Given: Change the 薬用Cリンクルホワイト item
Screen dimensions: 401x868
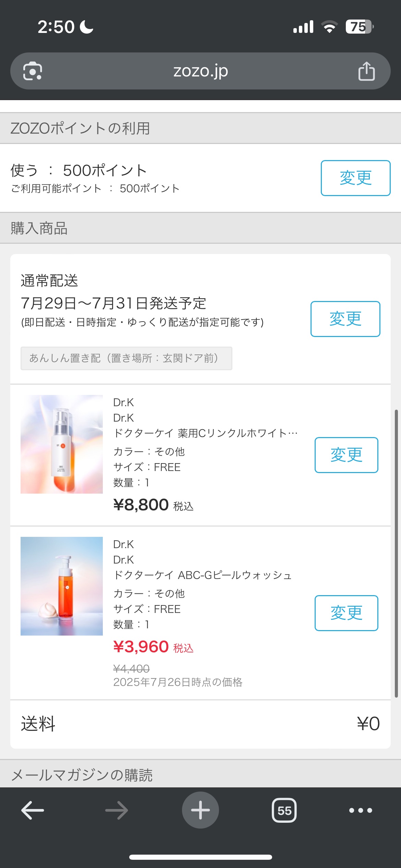Looking at the screenshot, I should (x=346, y=455).
